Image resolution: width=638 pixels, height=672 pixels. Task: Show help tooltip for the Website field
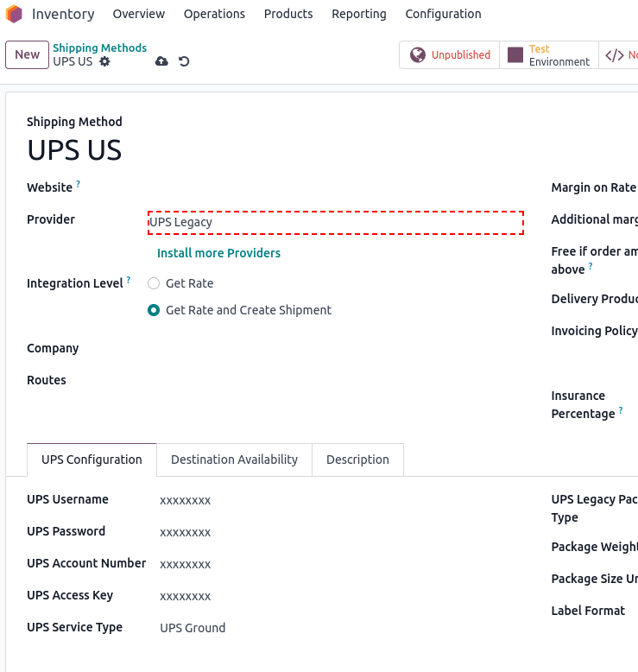[x=78, y=184]
